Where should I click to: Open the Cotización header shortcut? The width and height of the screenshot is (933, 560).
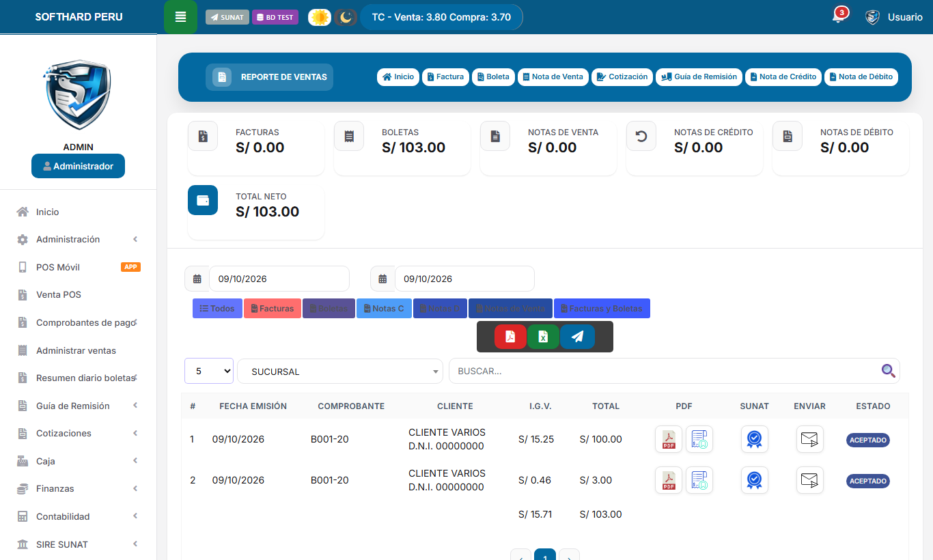pyautogui.click(x=622, y=77)
